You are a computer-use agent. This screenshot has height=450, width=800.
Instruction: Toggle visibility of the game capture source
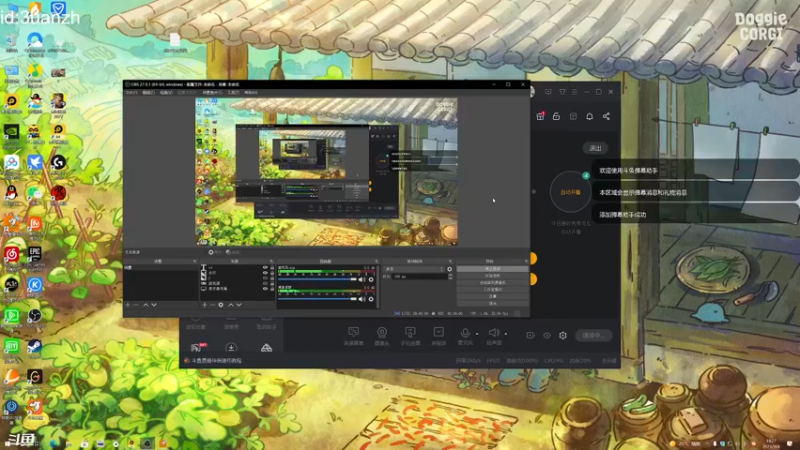(x=265, y=283)
